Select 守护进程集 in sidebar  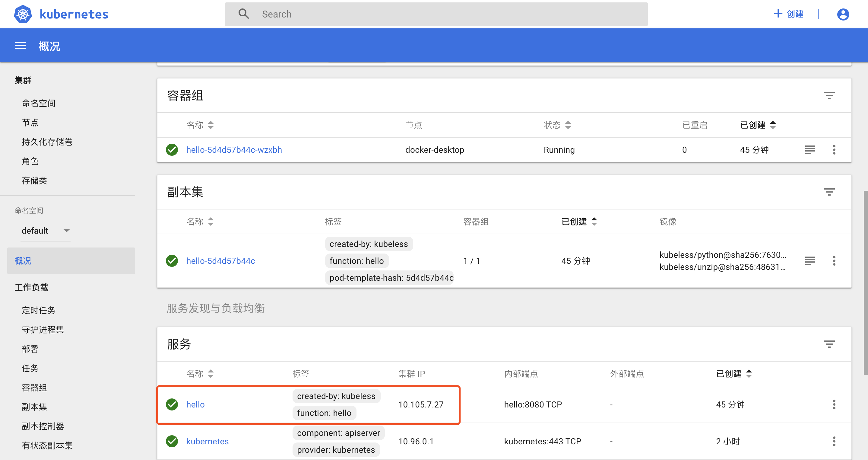(43, 330)
